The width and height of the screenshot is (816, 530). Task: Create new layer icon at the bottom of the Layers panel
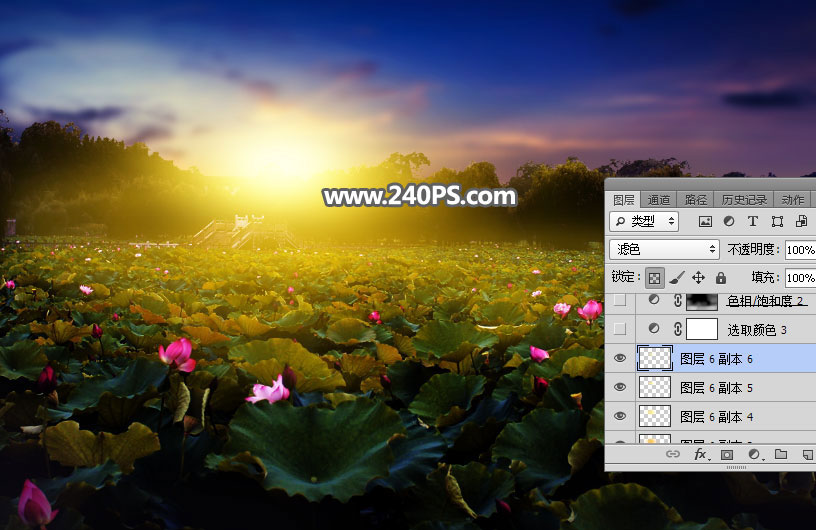[807, 455]
